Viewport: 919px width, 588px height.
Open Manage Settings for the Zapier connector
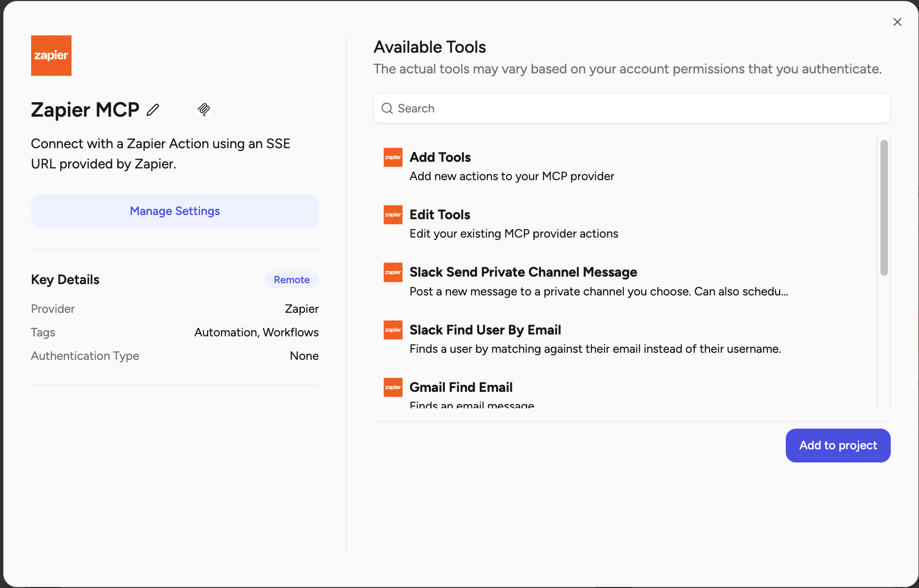pos(175,211)
